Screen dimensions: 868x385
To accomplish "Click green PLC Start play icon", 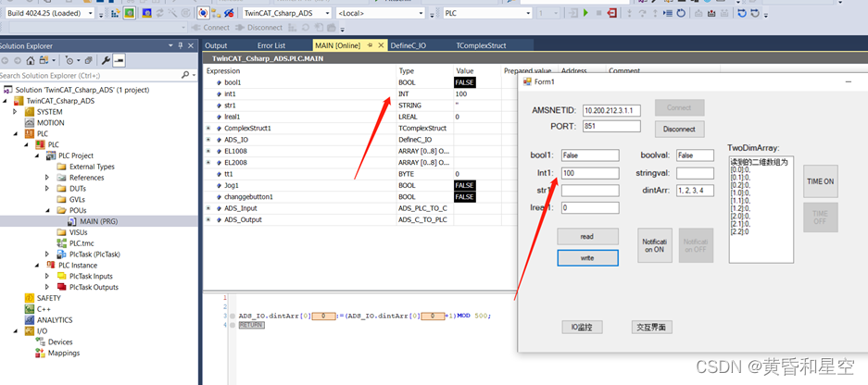I will pyautogui.click(x=585, y=13).
